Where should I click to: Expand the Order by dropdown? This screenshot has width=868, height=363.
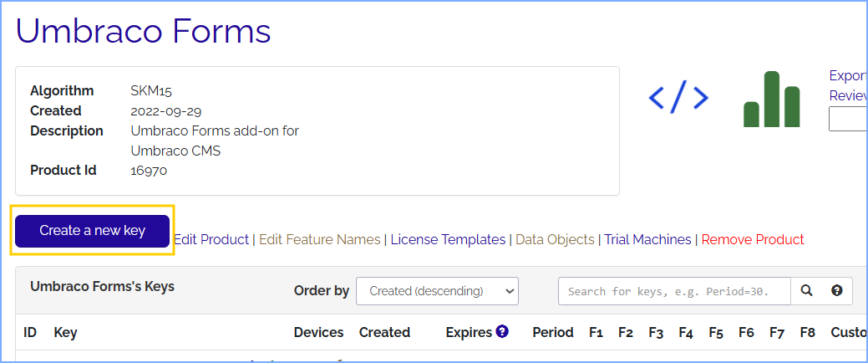pos(437,291)
